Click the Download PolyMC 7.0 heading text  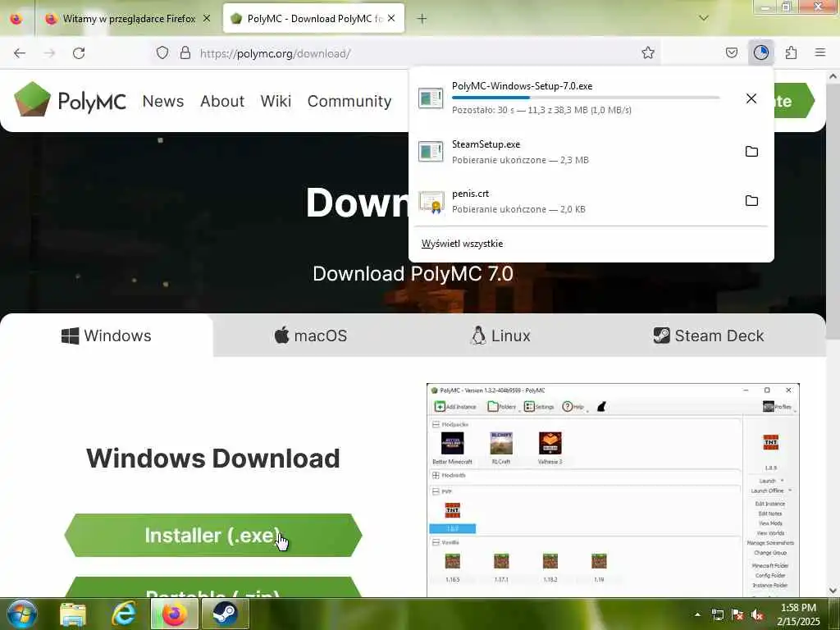point(413,274)
